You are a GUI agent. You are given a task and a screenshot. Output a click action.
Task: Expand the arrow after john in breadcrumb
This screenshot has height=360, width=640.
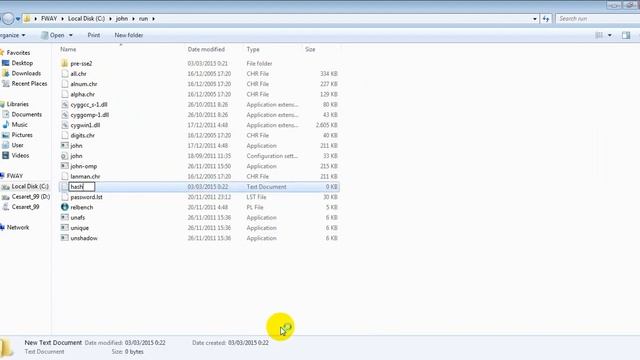pyautogui.click(x=133, y=19)
